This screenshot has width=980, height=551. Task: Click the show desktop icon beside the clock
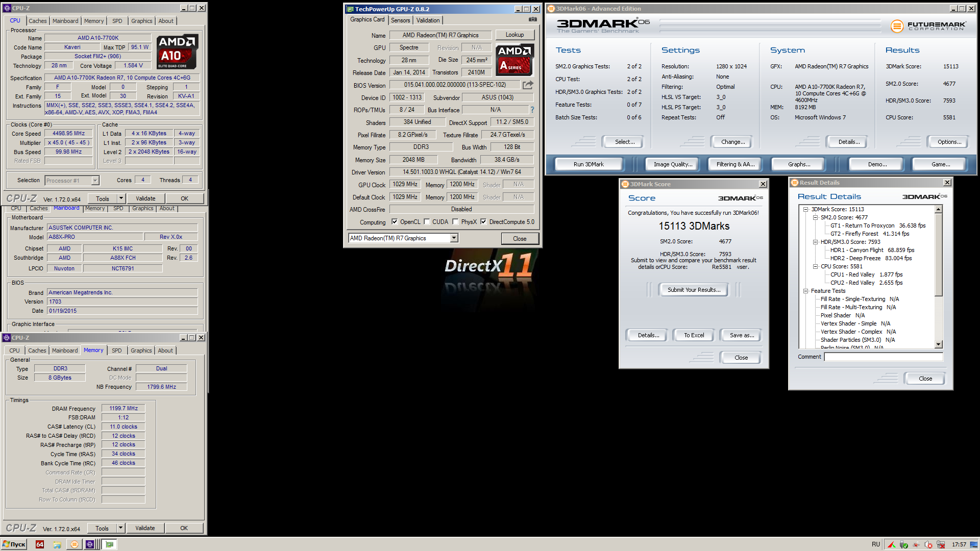point(974,544)
